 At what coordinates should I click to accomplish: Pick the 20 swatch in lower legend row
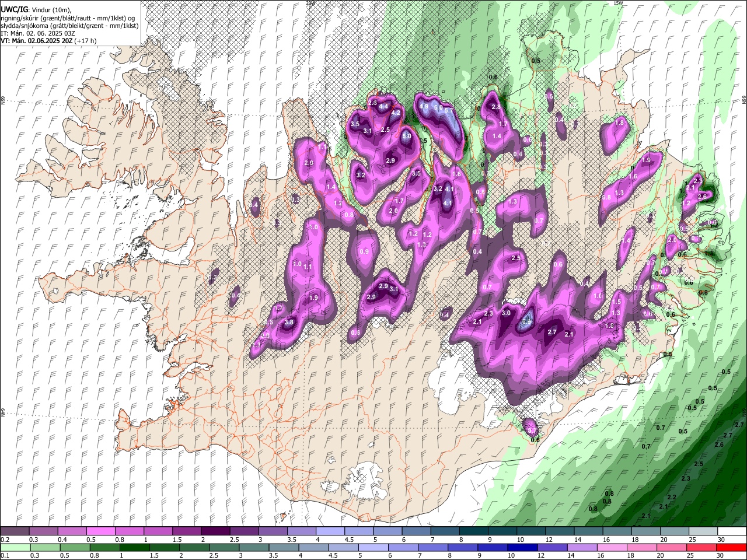pyautogui.click(x=671, y=547)
